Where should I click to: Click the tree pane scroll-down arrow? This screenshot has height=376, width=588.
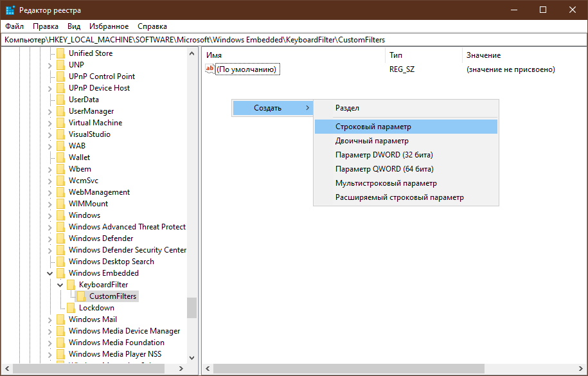pos(192,357)
